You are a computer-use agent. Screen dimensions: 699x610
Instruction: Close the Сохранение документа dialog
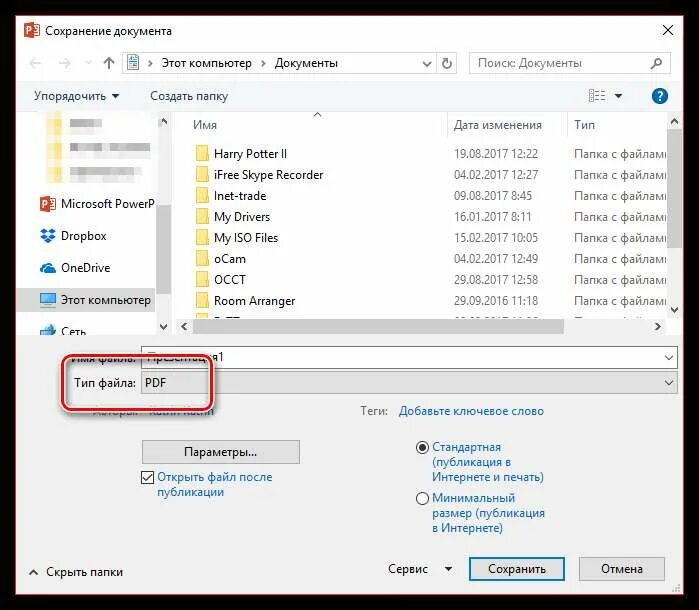click(668, 30)
